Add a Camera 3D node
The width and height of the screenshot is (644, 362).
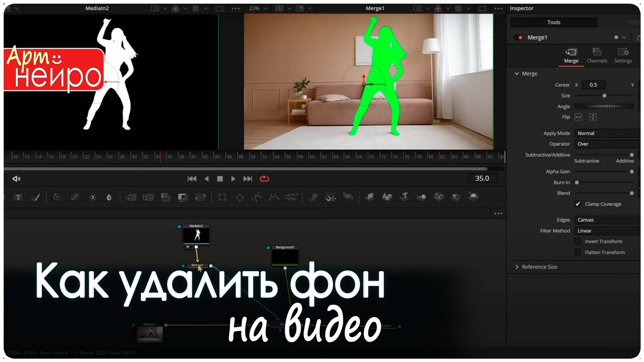coord(439,197)
